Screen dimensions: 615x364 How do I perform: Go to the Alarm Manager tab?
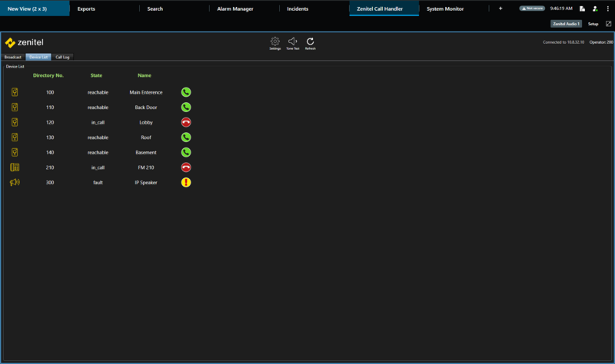[235, 9]
